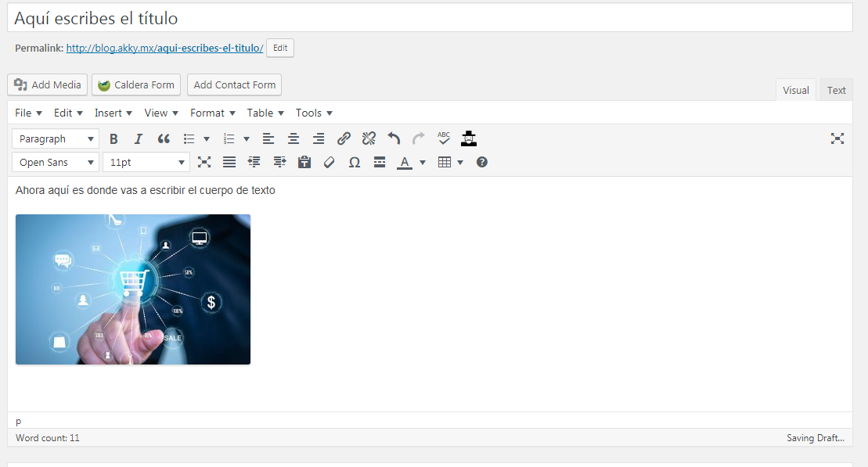Insert a special character with Omega icon
This screenshot has height=467, width=868.
click(355, 163)
